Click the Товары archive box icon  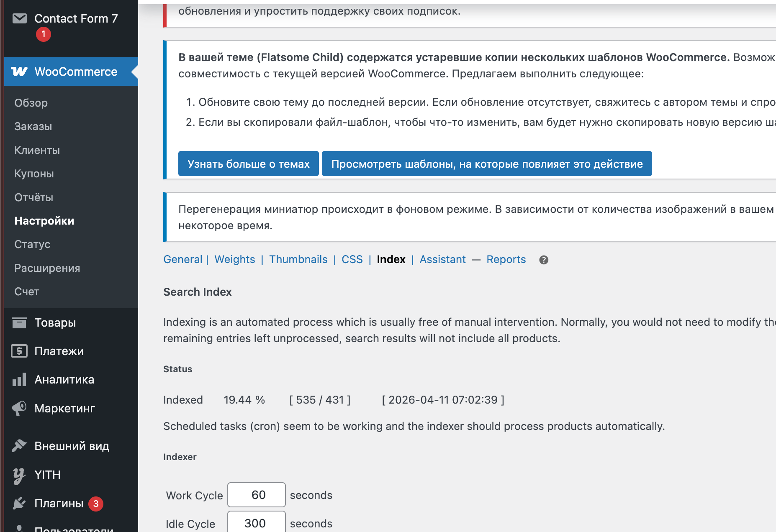click(x=19, y=322)
